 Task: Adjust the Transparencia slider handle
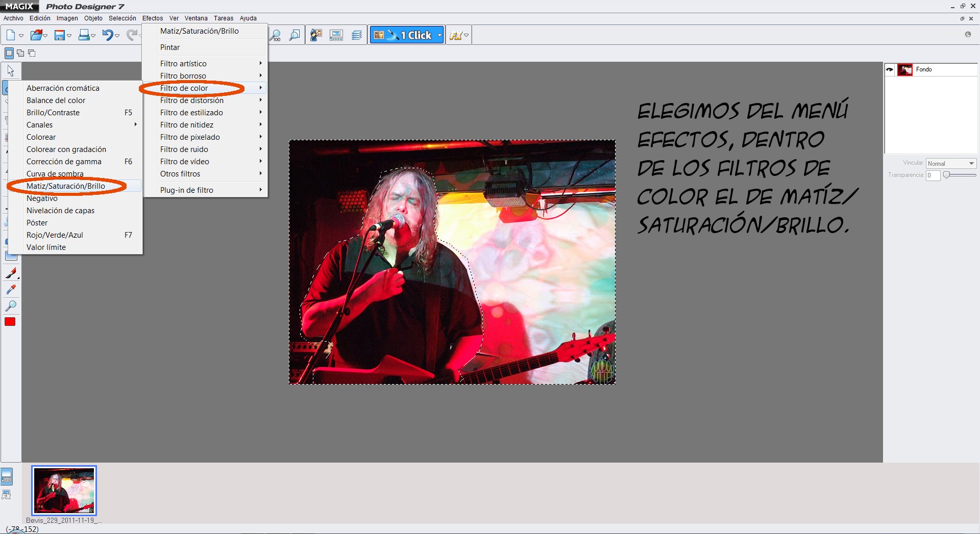(946, 175)
